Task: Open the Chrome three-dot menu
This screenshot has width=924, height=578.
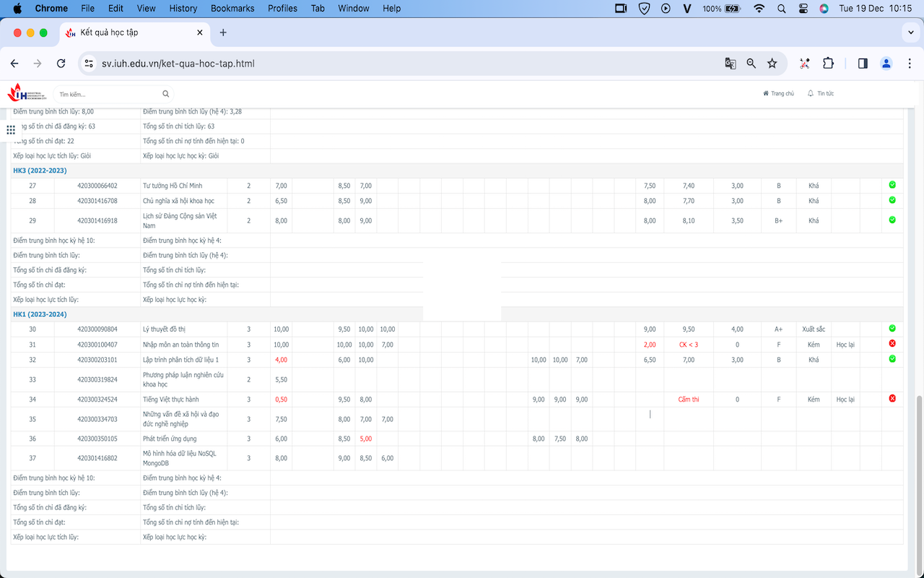Action: 910,64
